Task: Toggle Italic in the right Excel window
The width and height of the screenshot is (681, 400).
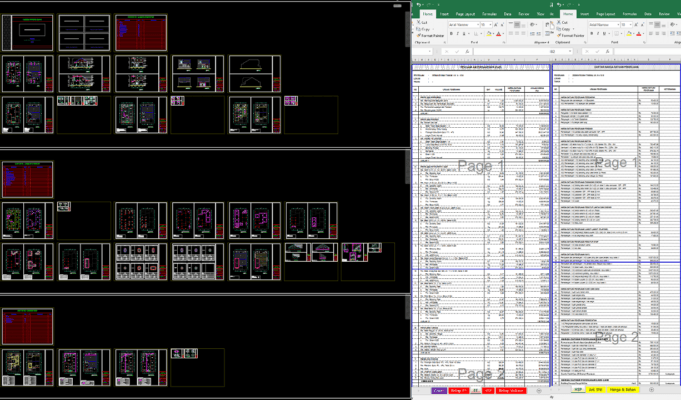Action: pos(598,33)
